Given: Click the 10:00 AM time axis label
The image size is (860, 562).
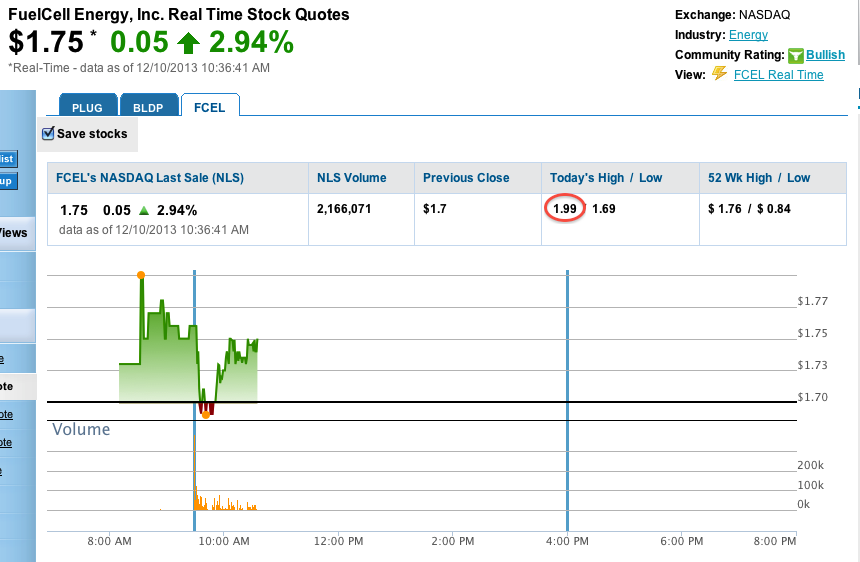Looking at the screenshot, I should pos(224,541).
